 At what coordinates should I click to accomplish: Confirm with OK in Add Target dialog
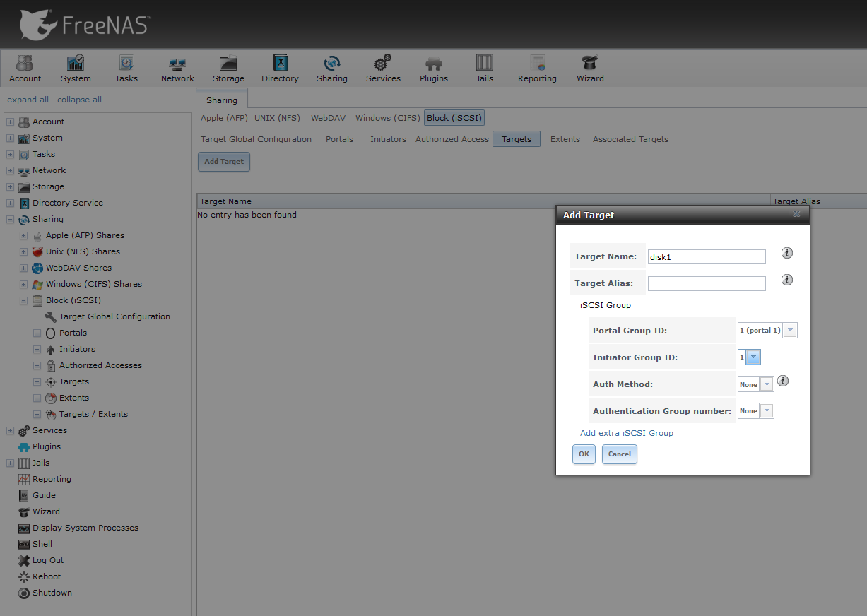[x=584, y=454]
